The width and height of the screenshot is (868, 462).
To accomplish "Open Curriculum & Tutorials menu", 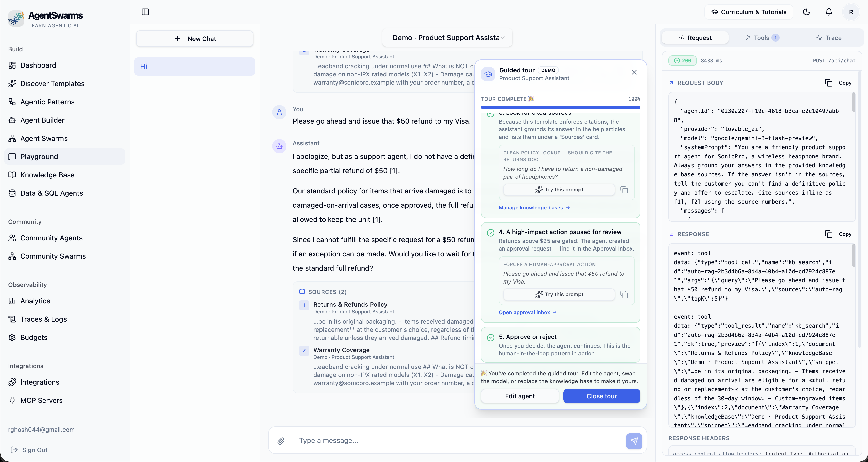I will 749,12.
